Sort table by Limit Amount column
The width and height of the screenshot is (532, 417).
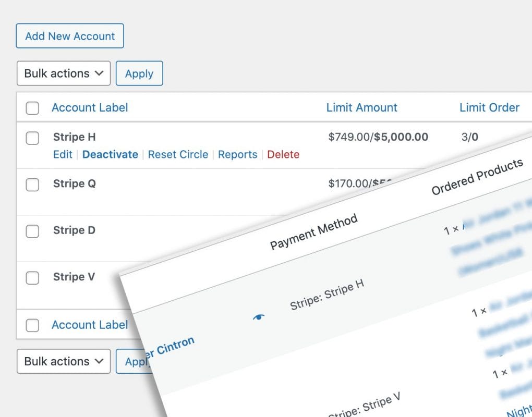tap(361, 108)
